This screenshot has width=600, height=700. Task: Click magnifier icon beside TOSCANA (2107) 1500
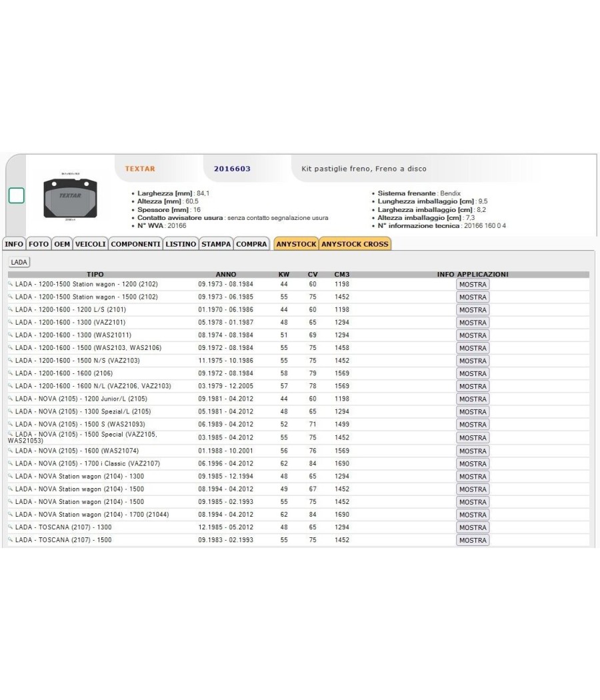tap(11, 539)
